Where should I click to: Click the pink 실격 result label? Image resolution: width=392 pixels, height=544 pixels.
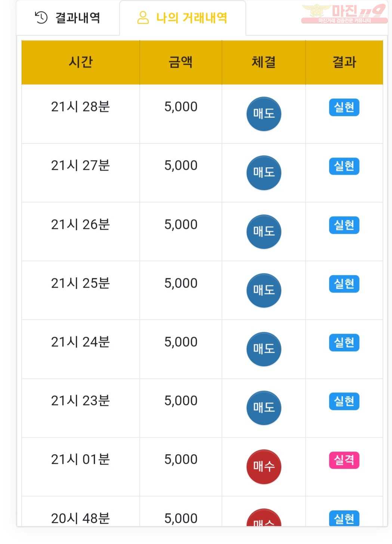click(x=344, y=460)
